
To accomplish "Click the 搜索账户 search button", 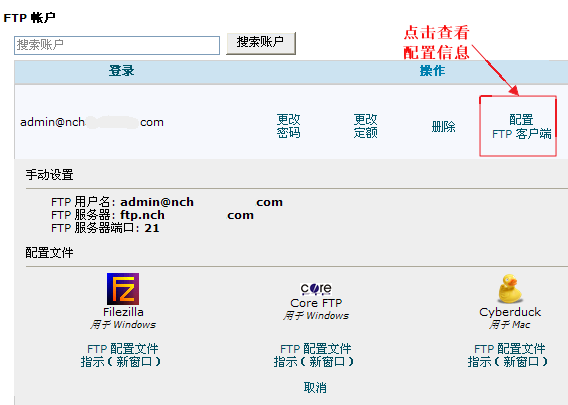I will 261,43.
